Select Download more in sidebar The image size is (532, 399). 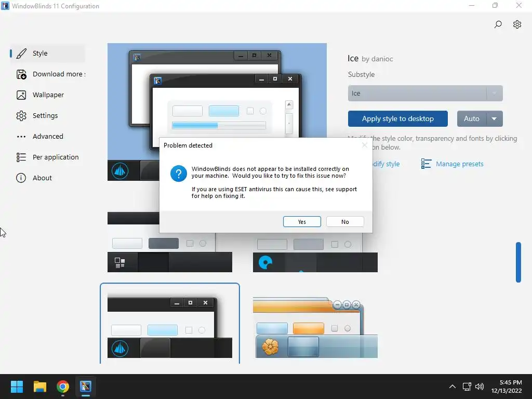point(47,74)
